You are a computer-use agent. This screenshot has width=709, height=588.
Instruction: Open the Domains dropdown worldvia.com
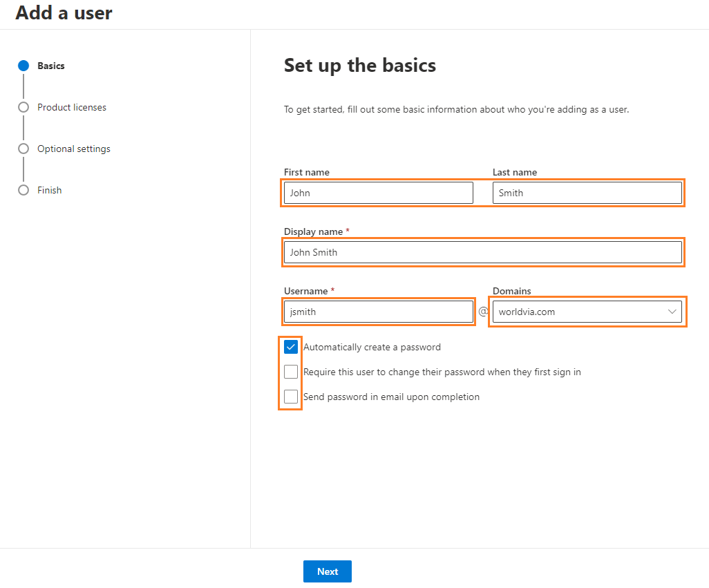[587, 312]
